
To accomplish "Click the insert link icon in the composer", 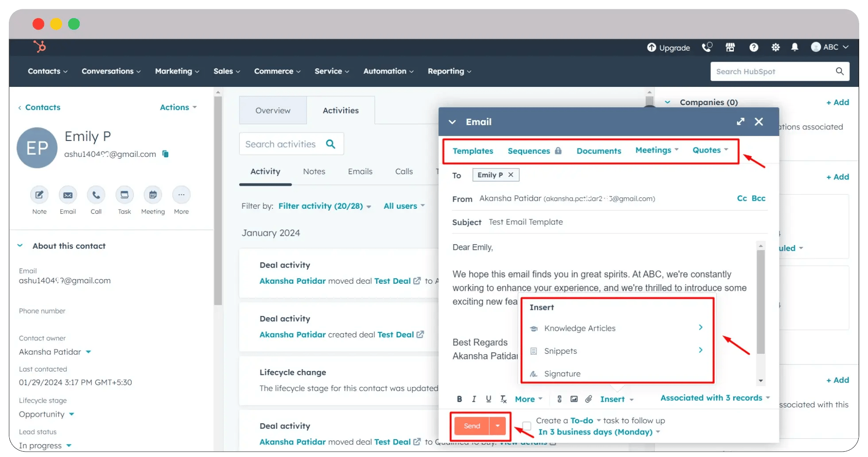I will (559, 399).
